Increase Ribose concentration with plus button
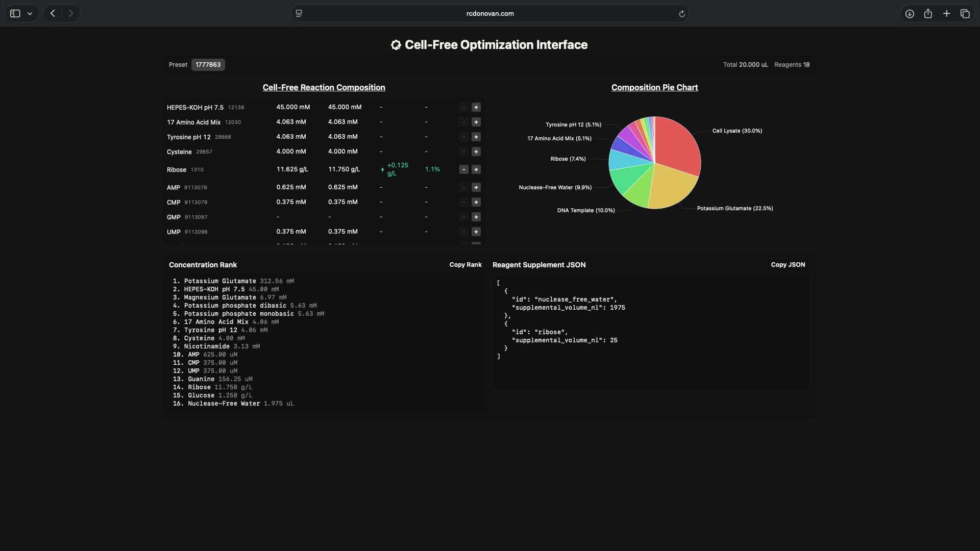Image resolution: width=980 pixels, height=551 pixels. [x=476, y=169]
